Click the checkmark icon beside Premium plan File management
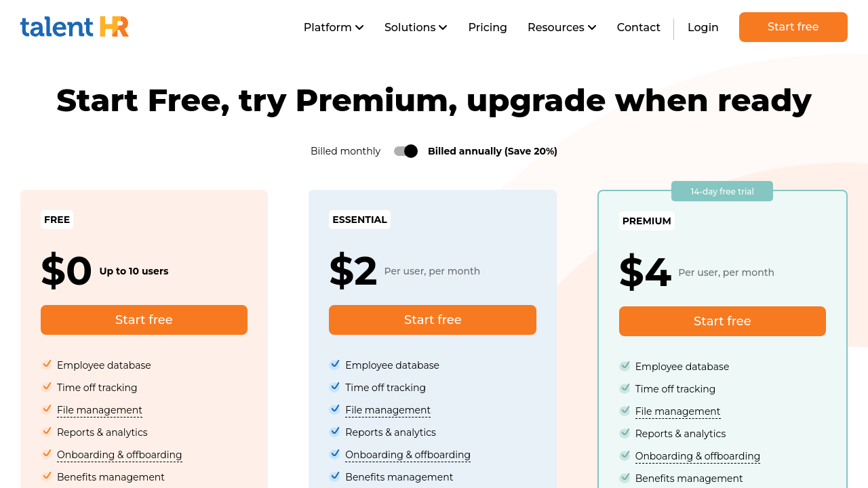This screenshot has width=868, height=488. (x=625, y=411)
